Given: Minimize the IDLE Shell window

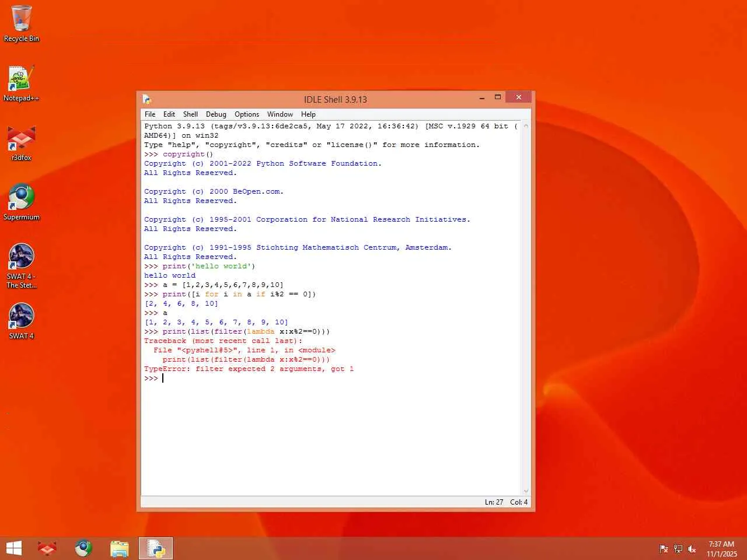Looking at the screenshot, I should coord(482,98).
